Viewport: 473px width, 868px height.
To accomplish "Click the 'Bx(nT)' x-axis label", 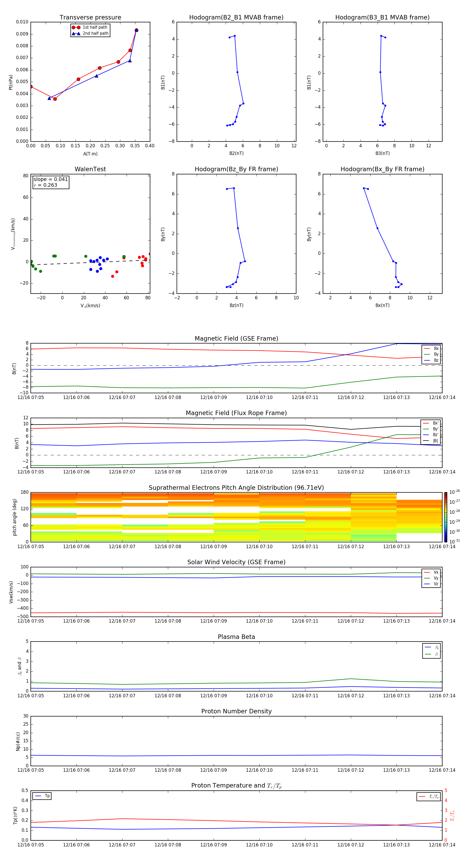I will pos(382,305).
